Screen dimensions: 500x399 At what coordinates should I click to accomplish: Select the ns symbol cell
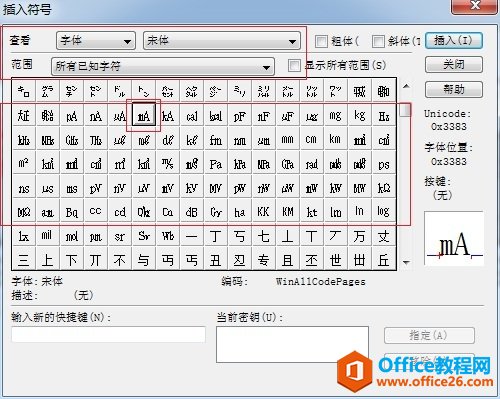[x=24, y=187]
